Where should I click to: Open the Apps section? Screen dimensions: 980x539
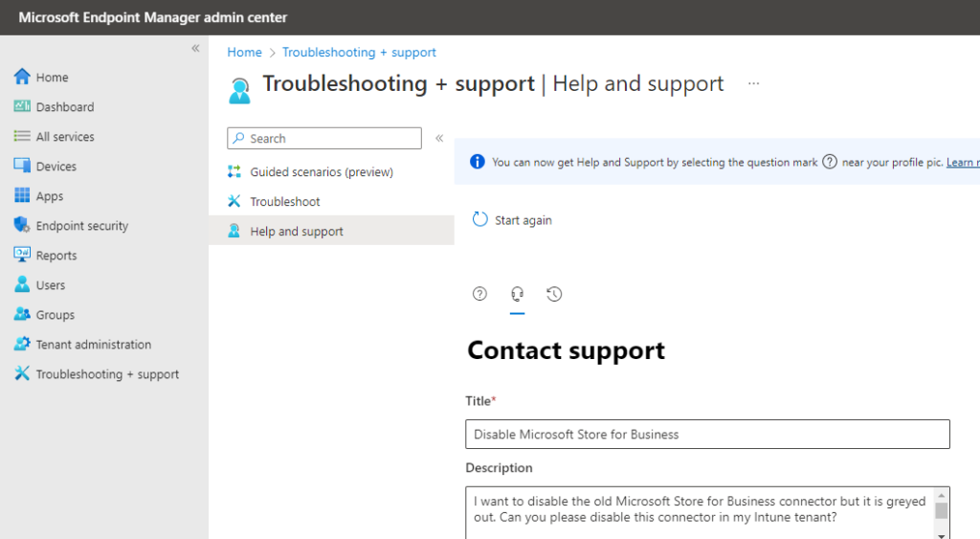point(50,195)
